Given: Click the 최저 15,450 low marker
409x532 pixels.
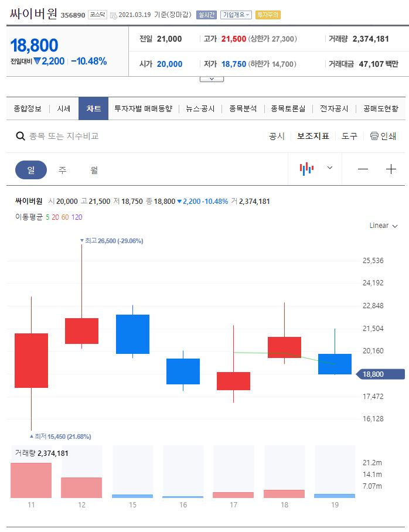Looking at the screenshot, I should pyautogui.click(x=60, y=436).
